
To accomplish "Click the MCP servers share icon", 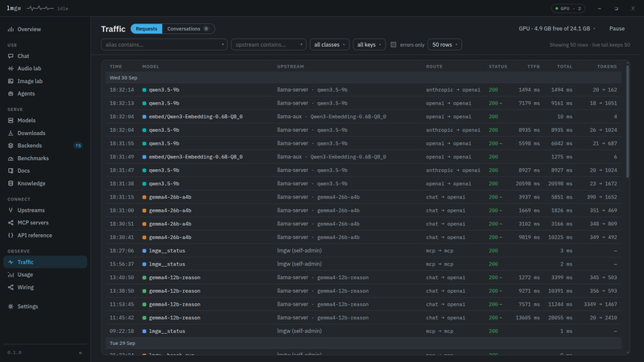I will tap(10, 223).
